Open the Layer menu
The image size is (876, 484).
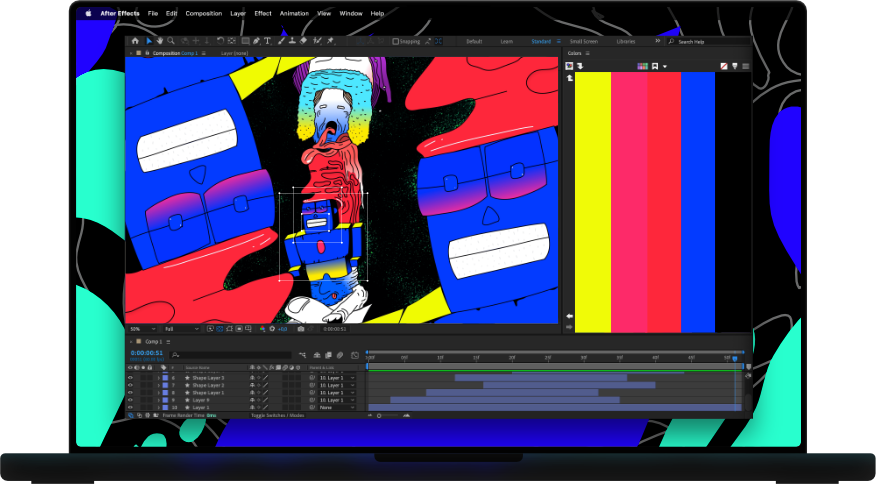tap(238, 13)
